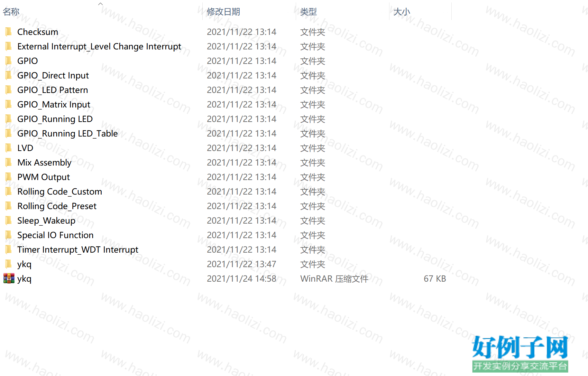This screenshot has width=588, height=376.
Task: Select the Rolling Code_Preset name
Action: (x=57, y=206)
